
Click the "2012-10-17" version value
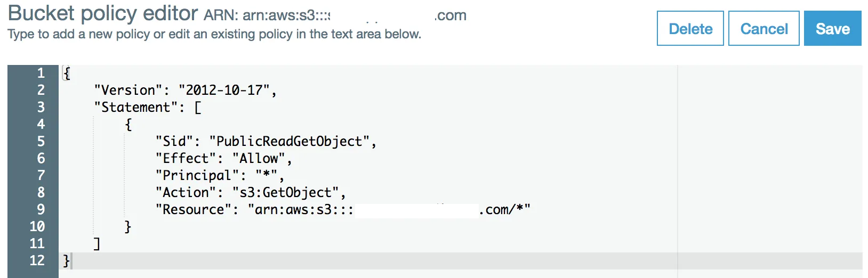pos(224,90)
